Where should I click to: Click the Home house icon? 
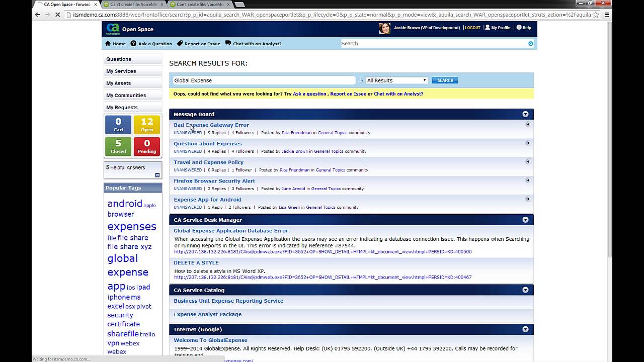[108, 44]
